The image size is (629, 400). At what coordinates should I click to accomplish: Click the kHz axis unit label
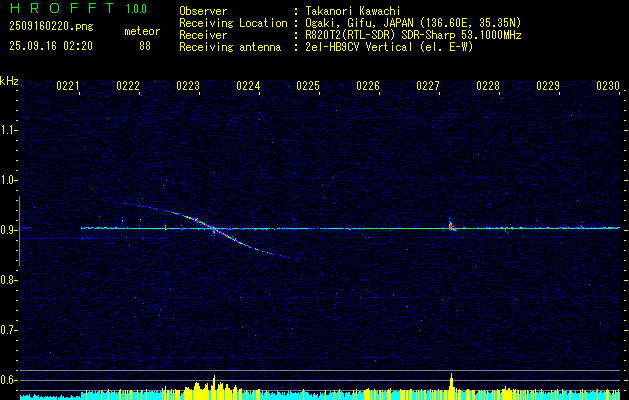point(9,81)
